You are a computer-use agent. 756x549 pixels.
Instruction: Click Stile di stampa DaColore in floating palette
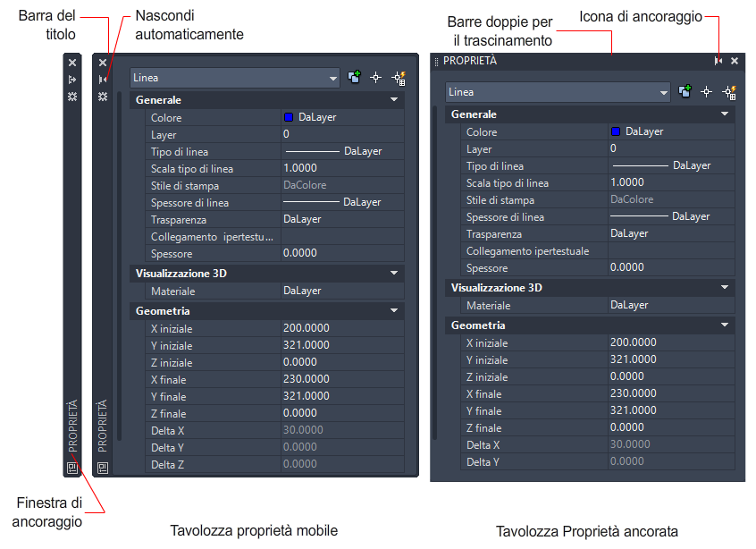pyautogui.click(x=342, y=185)
